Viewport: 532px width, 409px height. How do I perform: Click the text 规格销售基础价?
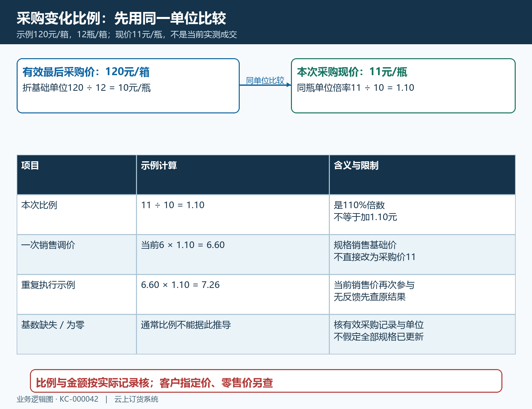[365, 245]
